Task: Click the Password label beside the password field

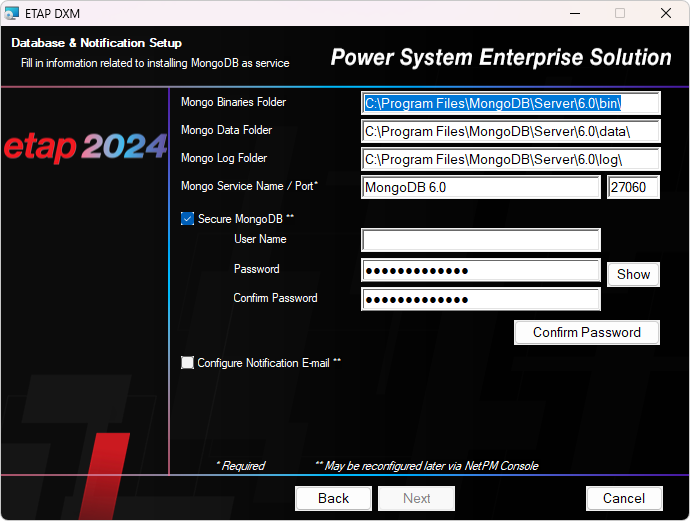Action: point(257,269)
